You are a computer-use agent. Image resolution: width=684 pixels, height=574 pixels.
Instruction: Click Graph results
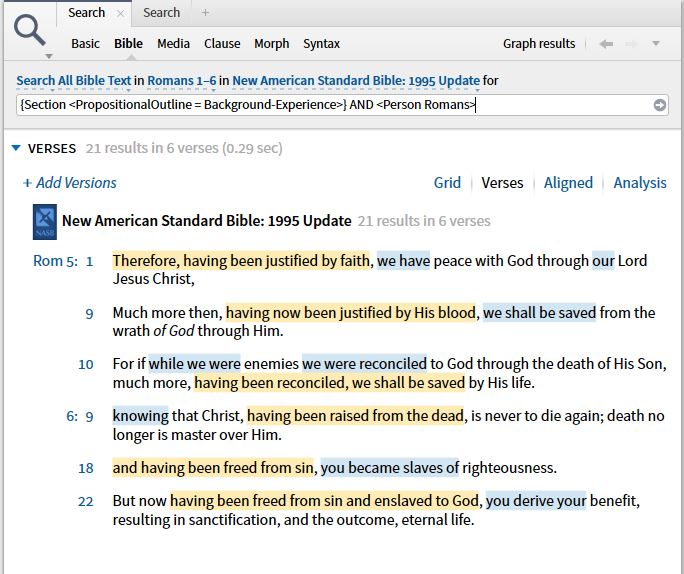[539, 44]
